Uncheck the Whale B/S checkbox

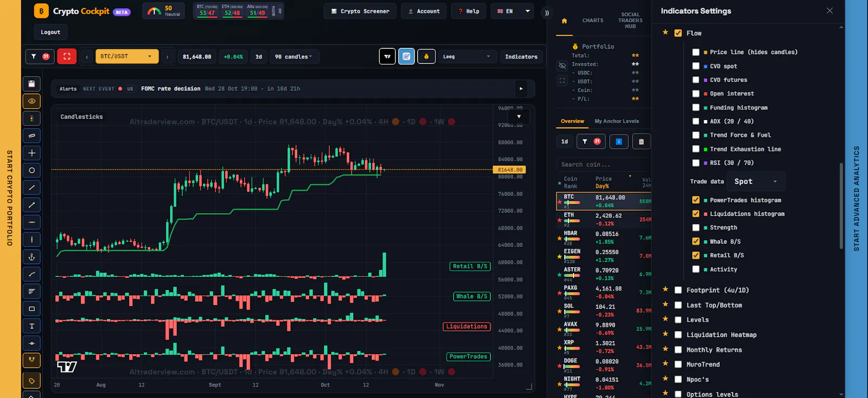(696, 242)
